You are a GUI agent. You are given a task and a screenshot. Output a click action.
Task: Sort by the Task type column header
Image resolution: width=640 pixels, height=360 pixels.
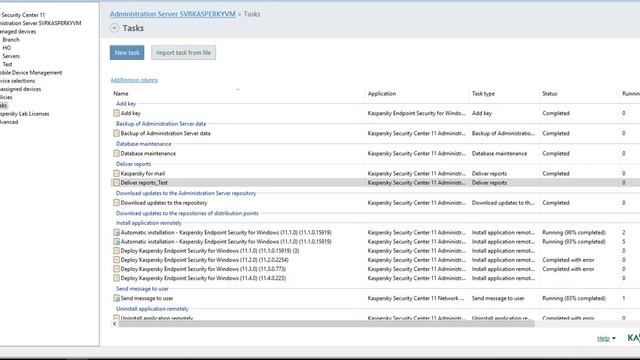point(483,93)
